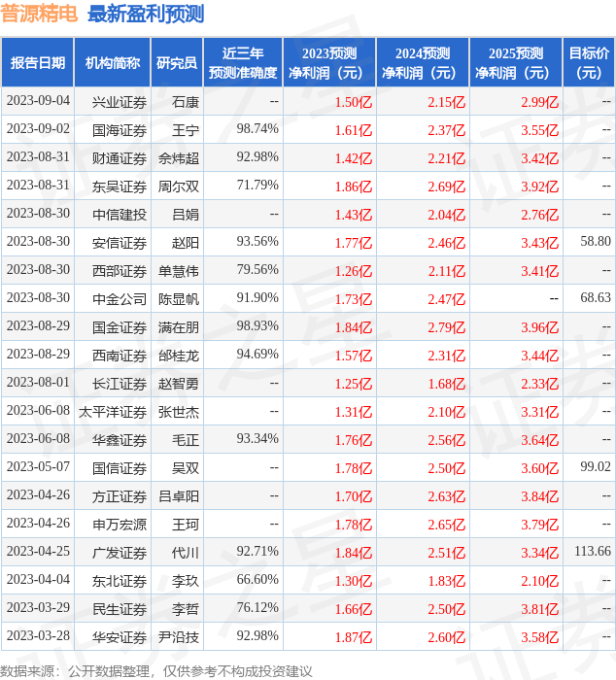Select the 机构简称 column header
The image size is (616, 680).
click(x=113, y=62)
